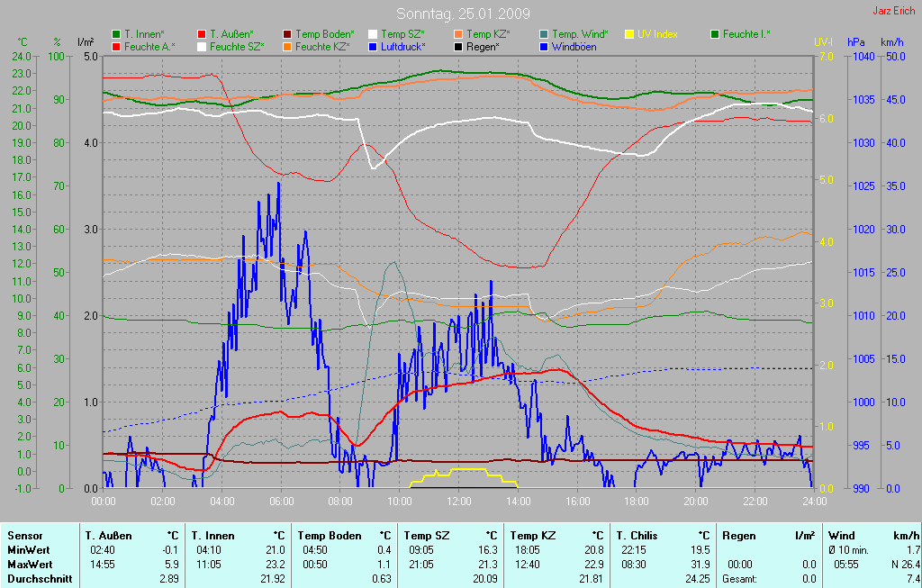Select the orange Temp KZ legend swatch
The width and height of the screenshot is (922, 588).
458,35
